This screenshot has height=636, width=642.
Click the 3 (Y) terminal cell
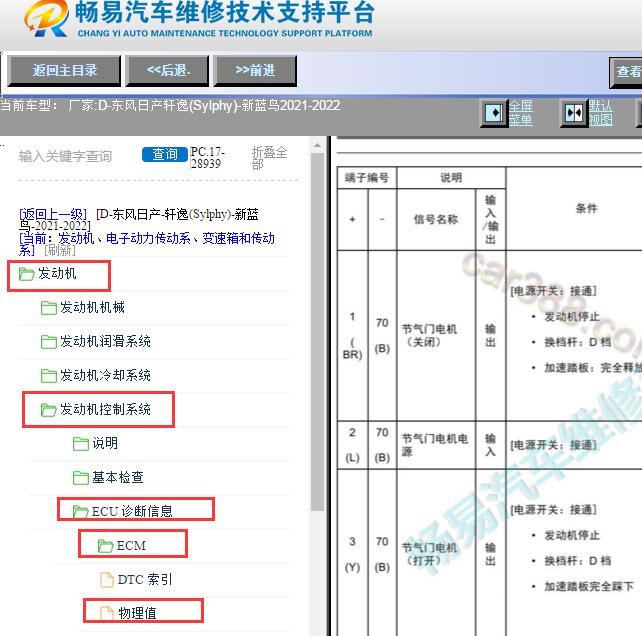352,554
